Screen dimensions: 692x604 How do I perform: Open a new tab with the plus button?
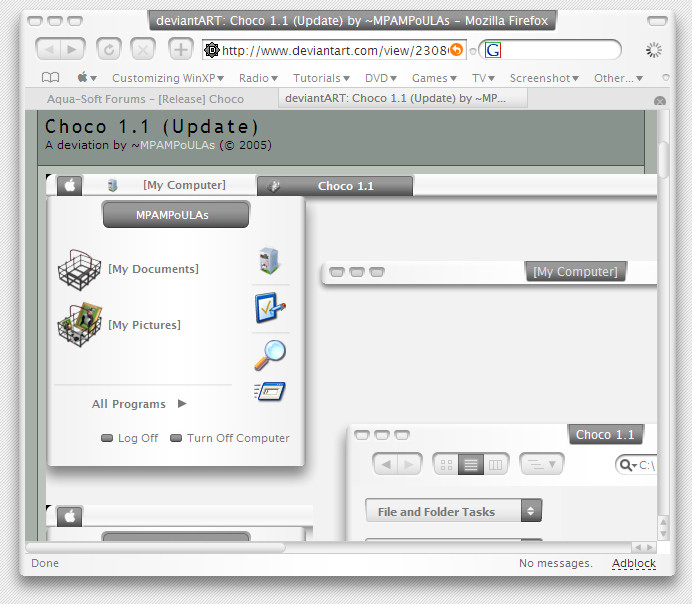[181, 49]
